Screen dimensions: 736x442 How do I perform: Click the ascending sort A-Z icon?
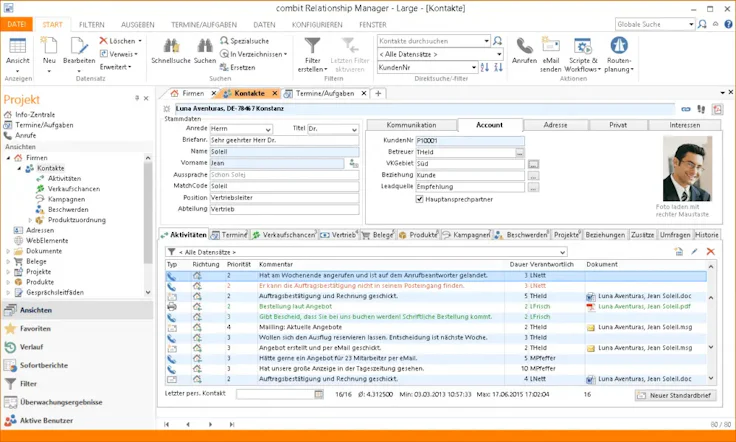(x=485, y=67)
